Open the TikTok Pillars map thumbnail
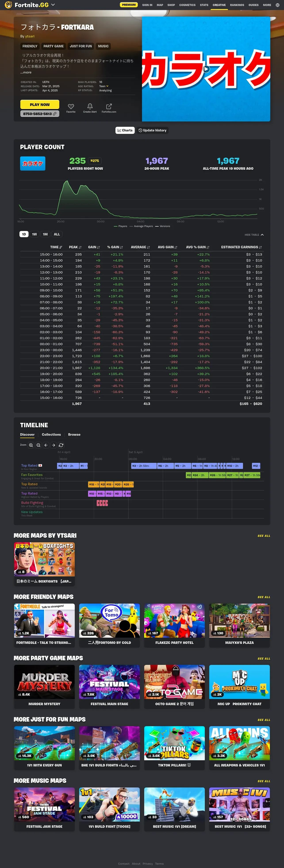284x868 pixels. pyautogui.click(x=175, y=743)
